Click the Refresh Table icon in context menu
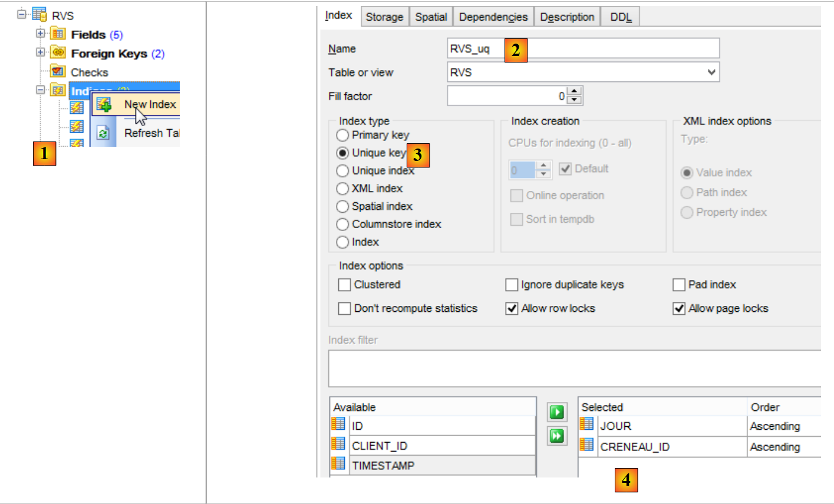Image resolution: width=834 pixels, height=504 pixels. (103, 133)
